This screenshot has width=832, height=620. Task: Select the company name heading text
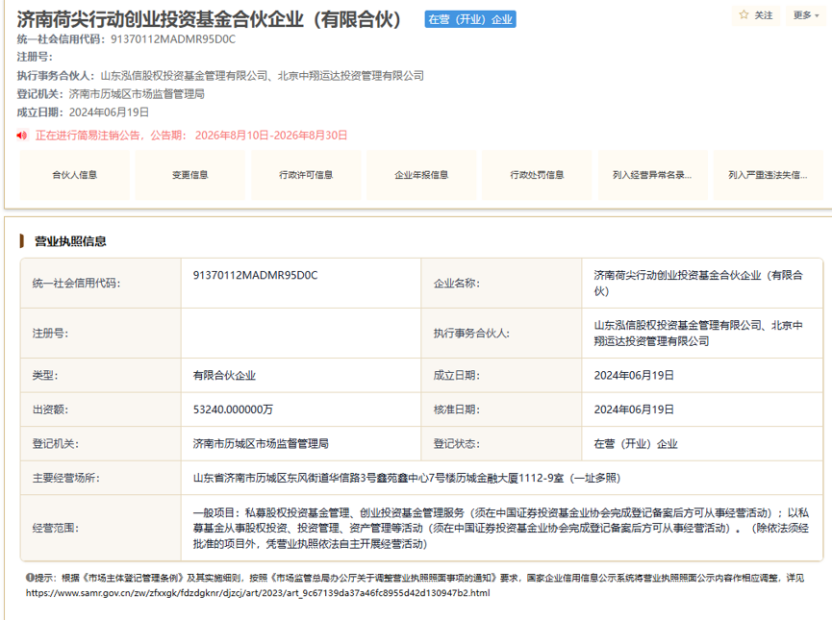point(209,20)
